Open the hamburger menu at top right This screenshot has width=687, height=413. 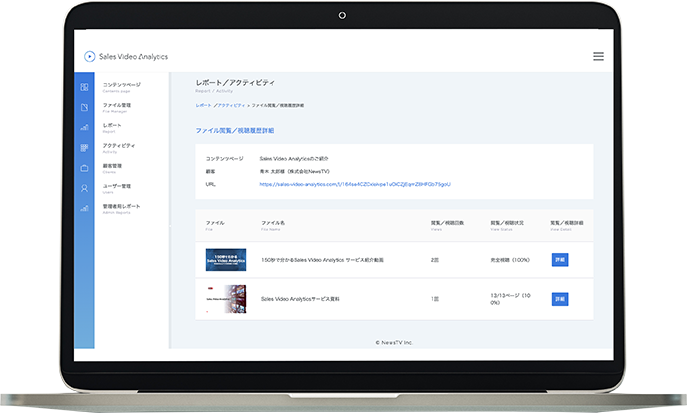tap(598, 57)
